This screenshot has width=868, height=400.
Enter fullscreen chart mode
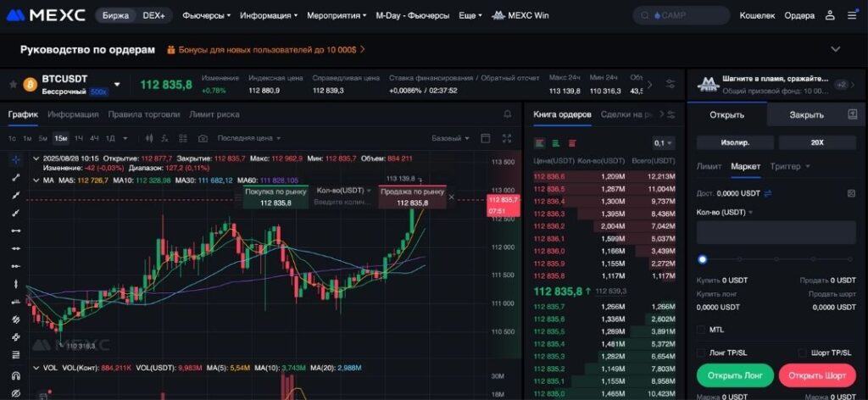pyautogui.click(x=507, y=138)
